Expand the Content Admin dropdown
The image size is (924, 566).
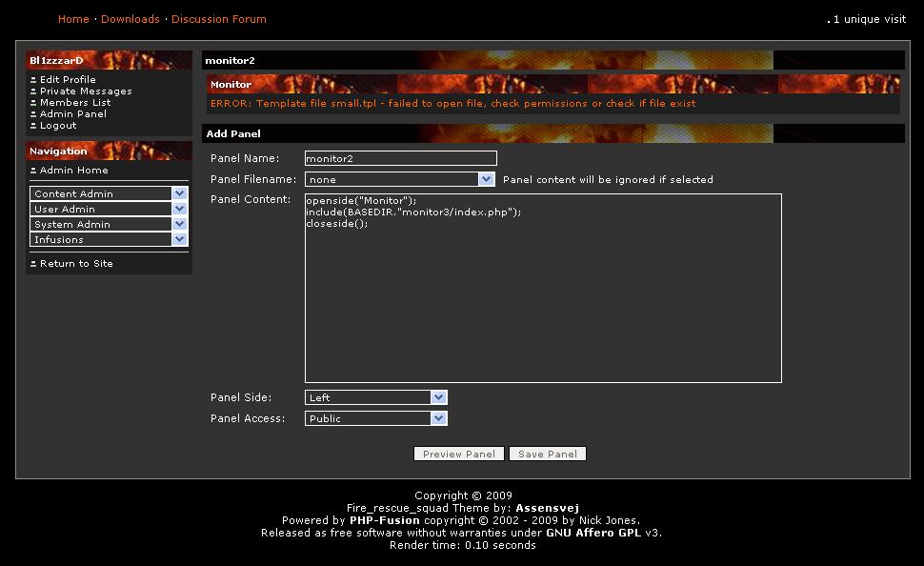tap(109, 193)
